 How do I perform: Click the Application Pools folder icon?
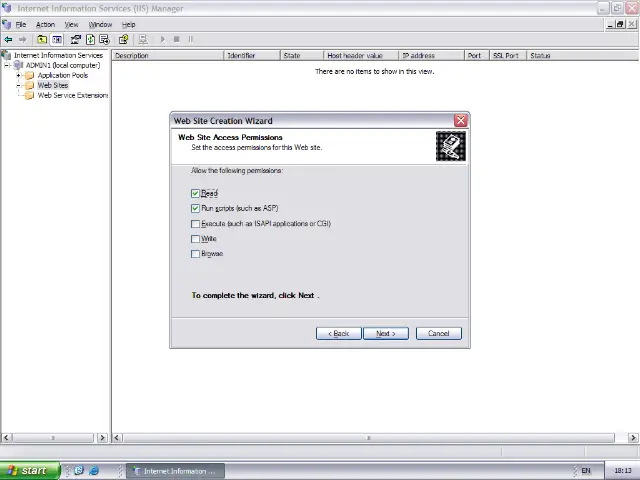(29, 75)
